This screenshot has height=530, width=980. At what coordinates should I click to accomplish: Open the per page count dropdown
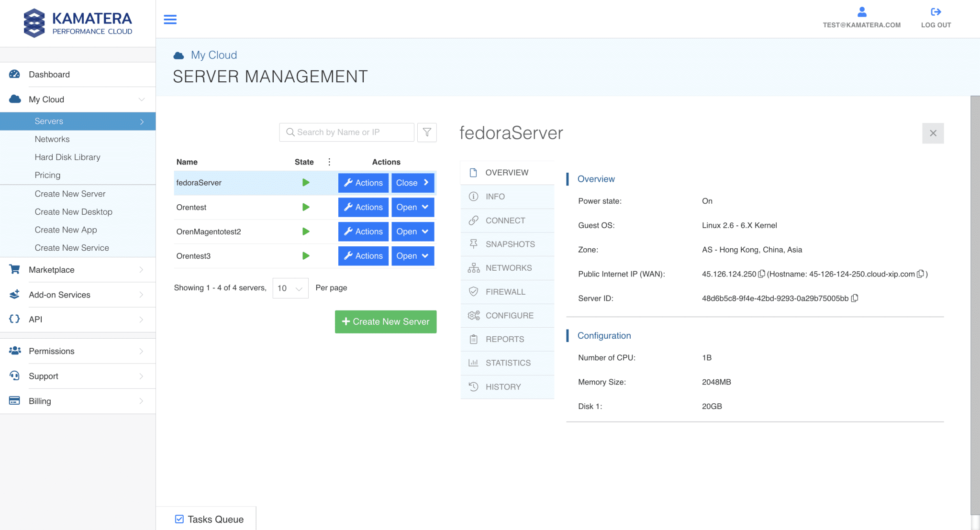[290, 288]
